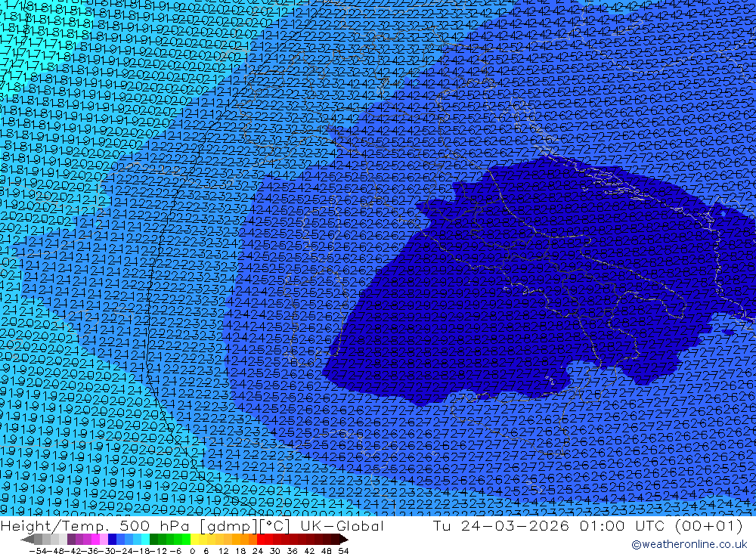Viewport: 756px width, 554px height.
Task: Select the bright cyan swatch near -18
Action: pyautogui.click(x=145, y=539)
